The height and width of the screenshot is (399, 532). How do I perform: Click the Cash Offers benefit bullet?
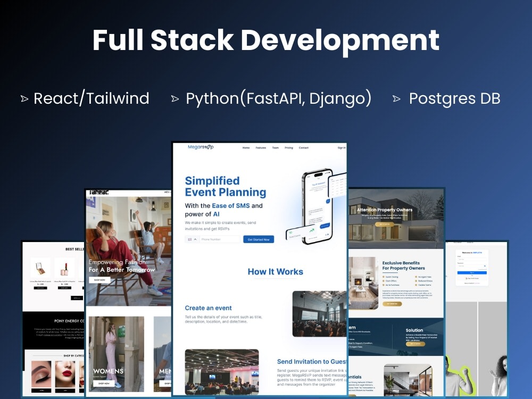click(389, 281)
